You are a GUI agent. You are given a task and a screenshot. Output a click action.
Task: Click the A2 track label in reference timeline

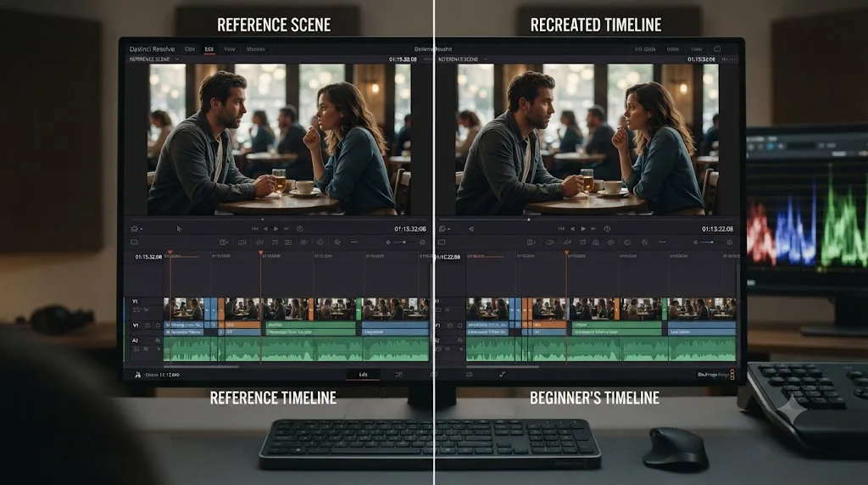click(135, 341)
